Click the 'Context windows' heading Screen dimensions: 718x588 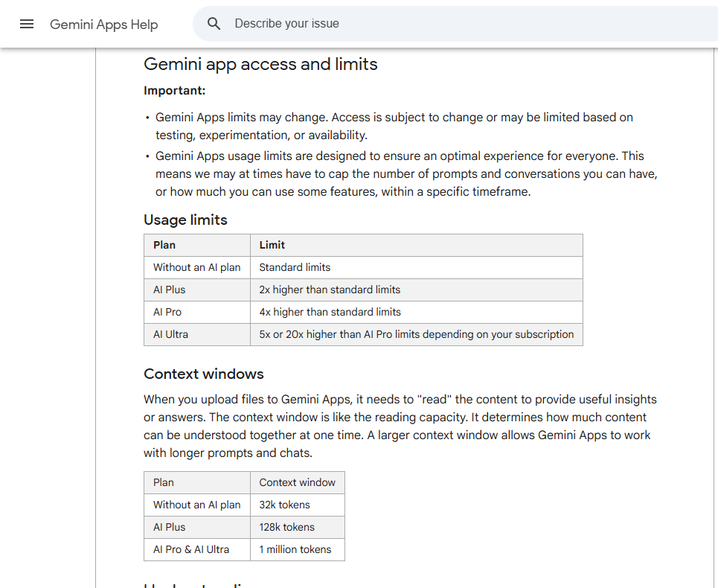204,374
